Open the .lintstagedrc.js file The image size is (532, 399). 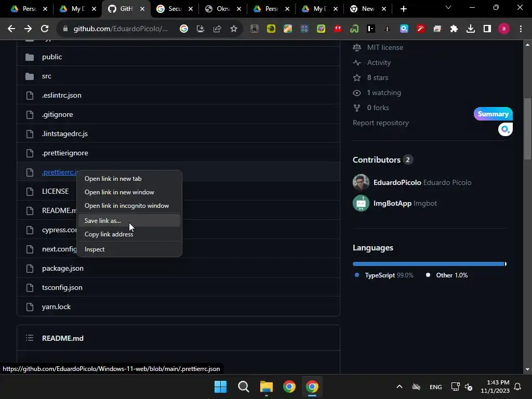(x=65, y=134)
